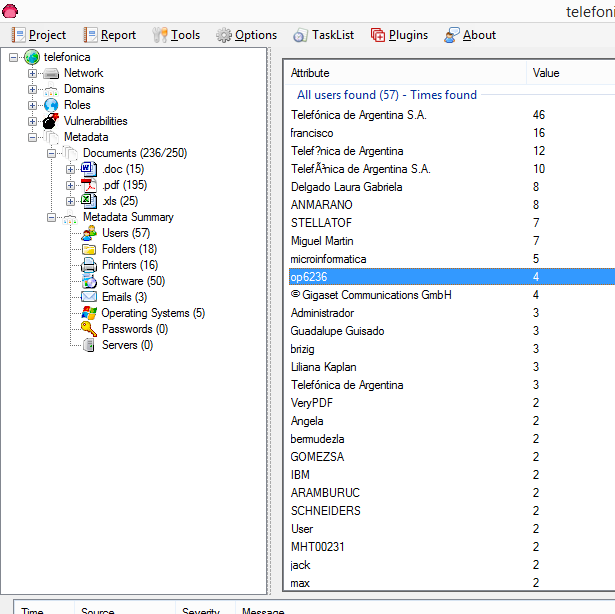This screenshot has width=615, height=614.
Task: Click the Passwords (0) key icon
Action: click(x=89, y=329)
